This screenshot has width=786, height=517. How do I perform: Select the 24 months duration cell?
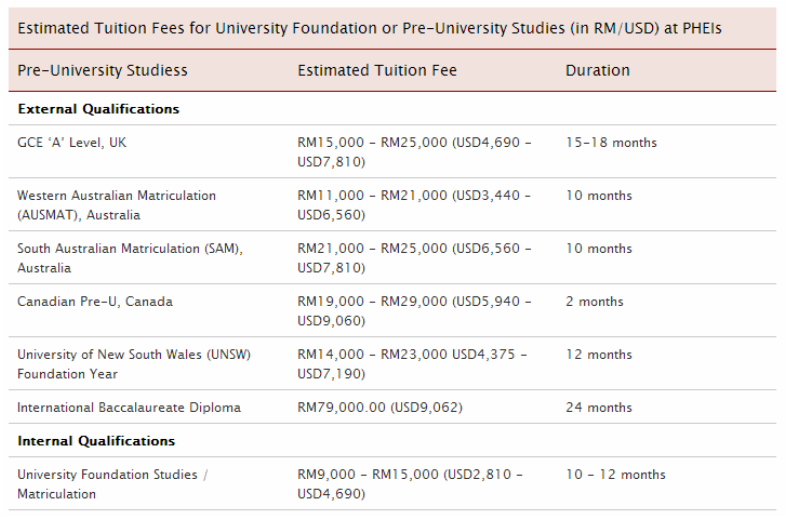[599, 407]
